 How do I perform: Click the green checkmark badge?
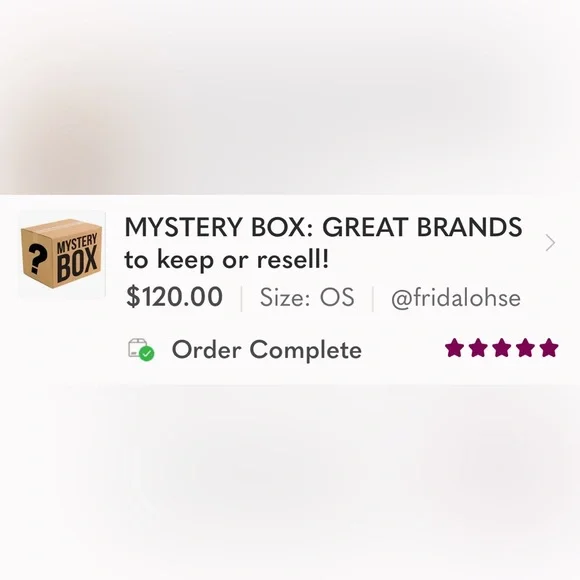tap(147, 354)
